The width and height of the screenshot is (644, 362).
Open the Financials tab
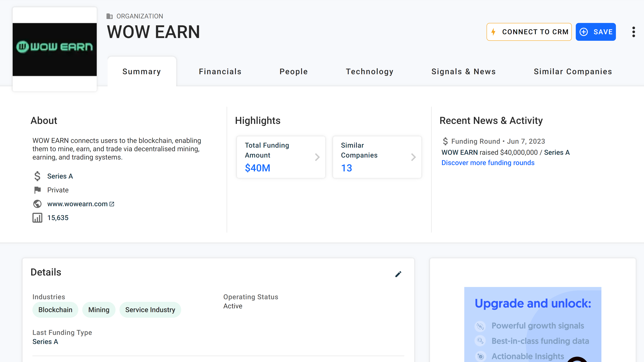220,72
